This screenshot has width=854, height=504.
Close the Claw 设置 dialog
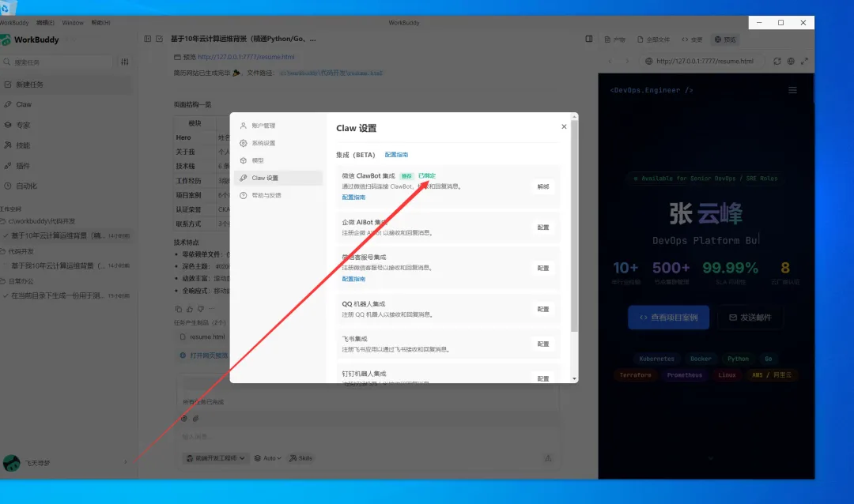coord(564,126)
